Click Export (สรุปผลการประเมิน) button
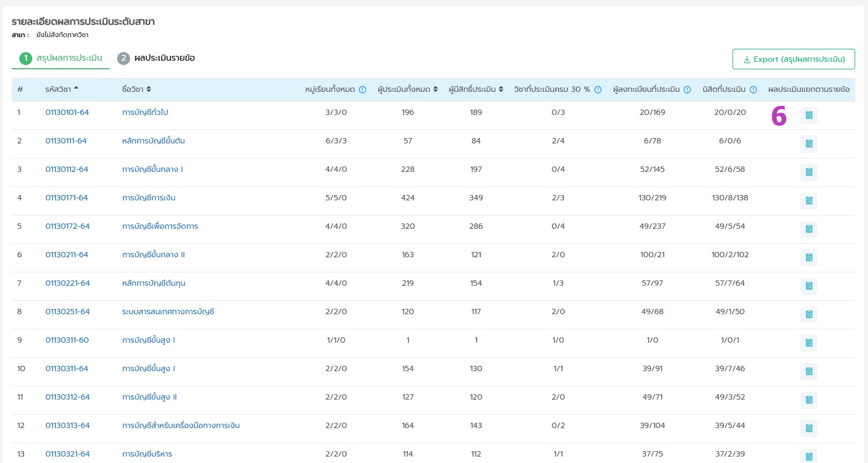The image size is (868, 463). 793,59
